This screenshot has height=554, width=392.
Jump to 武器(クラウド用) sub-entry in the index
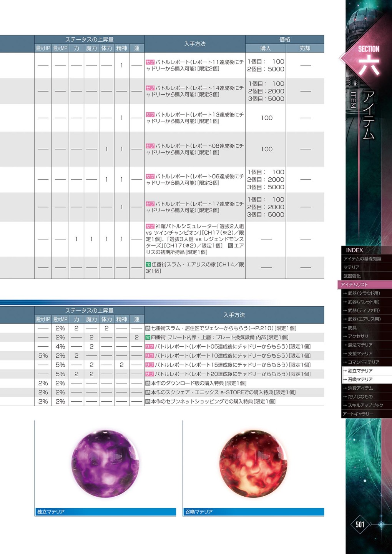(364, 293)
